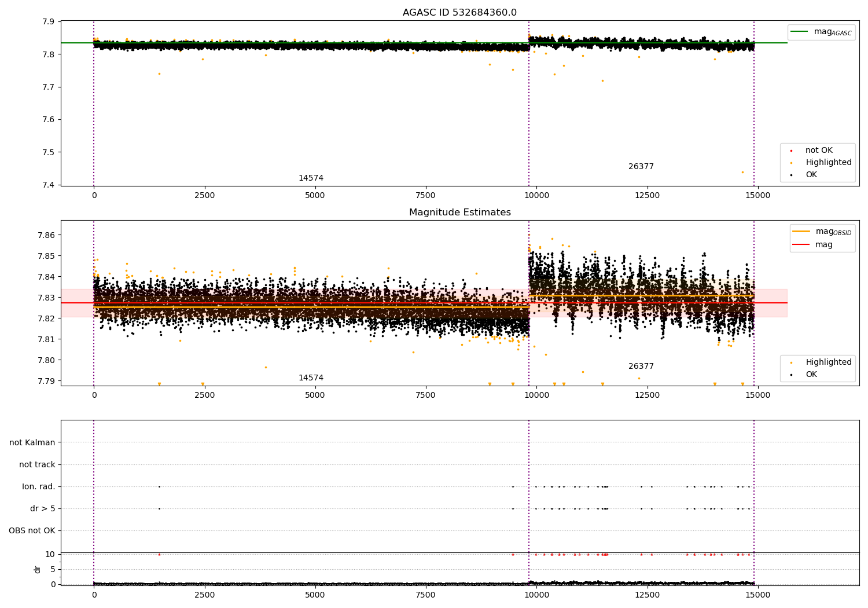Click obsid label '26377' in Magnitude Estimates plot
The width and height of the screenshot is (868, 608).
(641, 367)
